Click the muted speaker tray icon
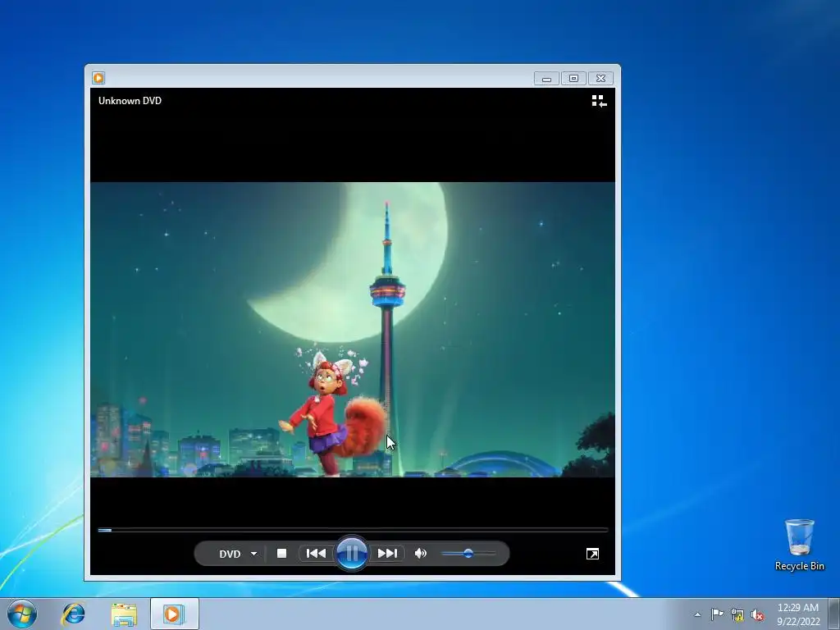Viewport: 840px width, 630px height. 757,615
